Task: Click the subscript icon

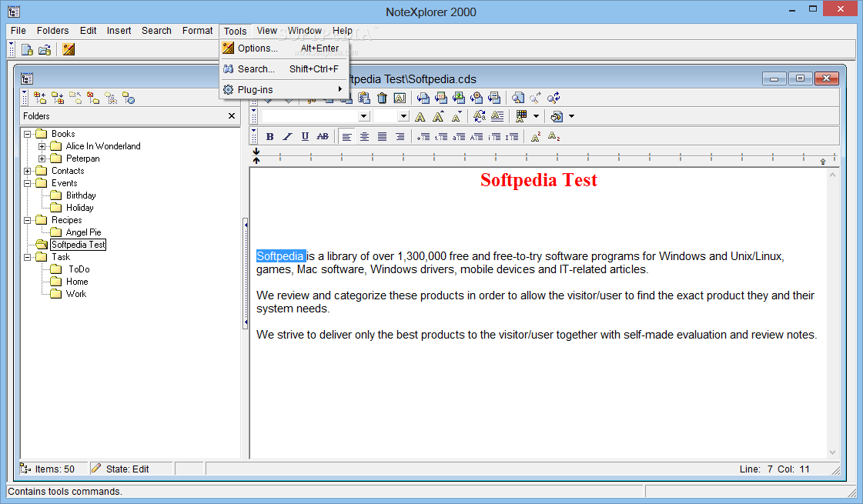Action: coord(554,136)
